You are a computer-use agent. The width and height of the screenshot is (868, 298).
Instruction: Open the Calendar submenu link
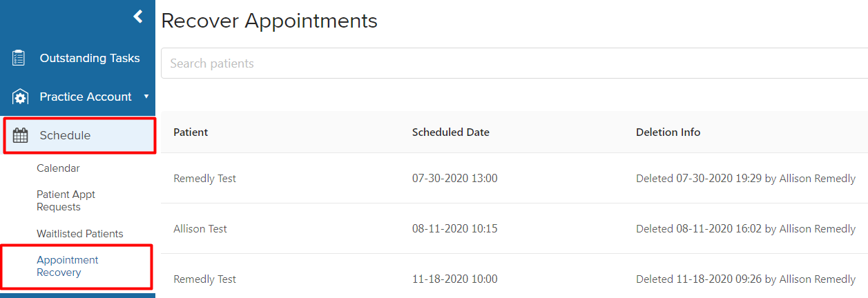[58, 168]
